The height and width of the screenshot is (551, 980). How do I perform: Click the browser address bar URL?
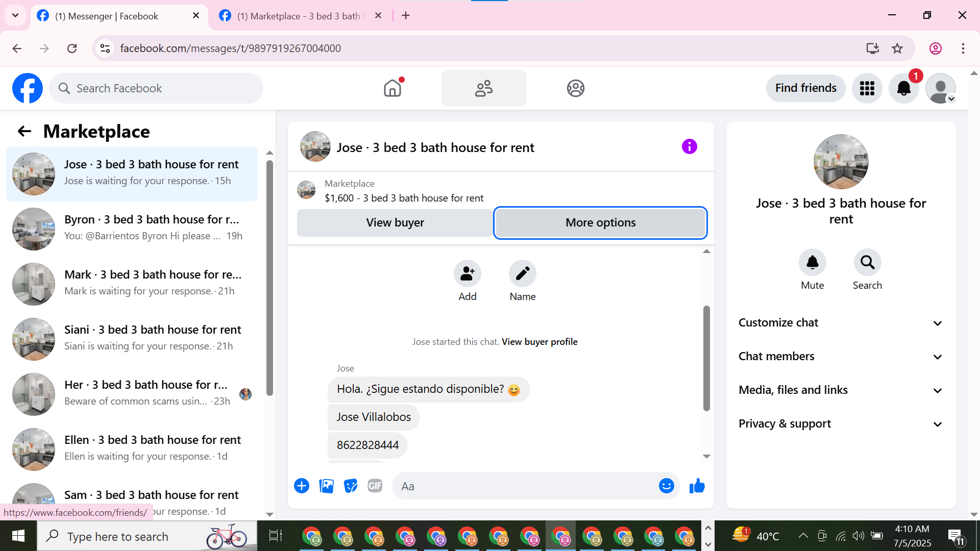point(230,48)
